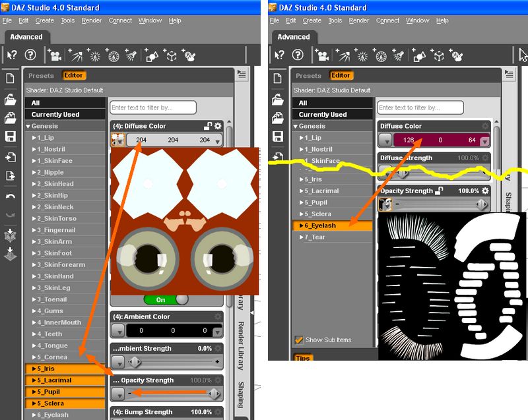Toggle the Show Sub Items checkbox
Screen dimensions: 528x420
(298, 340)
